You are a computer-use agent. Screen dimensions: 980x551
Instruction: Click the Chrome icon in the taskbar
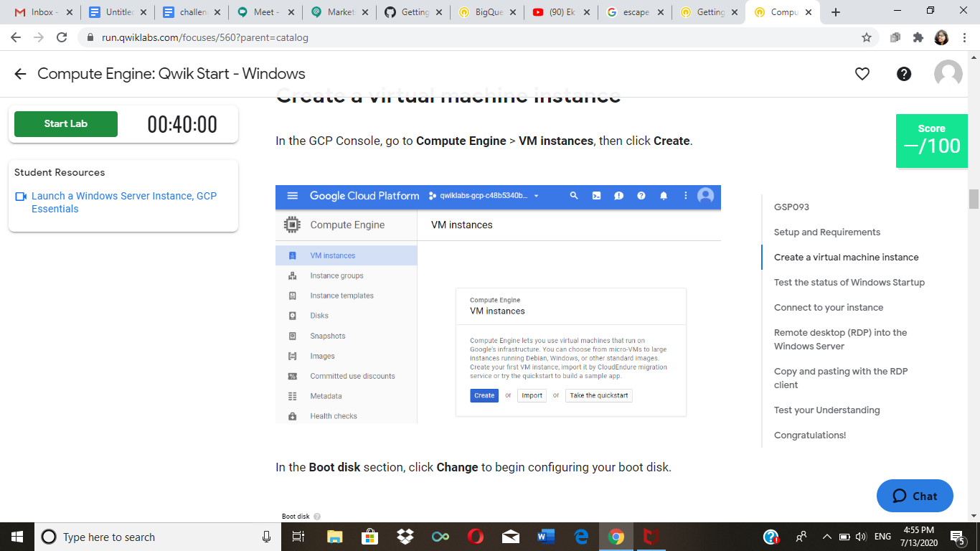tap(616, 537)
